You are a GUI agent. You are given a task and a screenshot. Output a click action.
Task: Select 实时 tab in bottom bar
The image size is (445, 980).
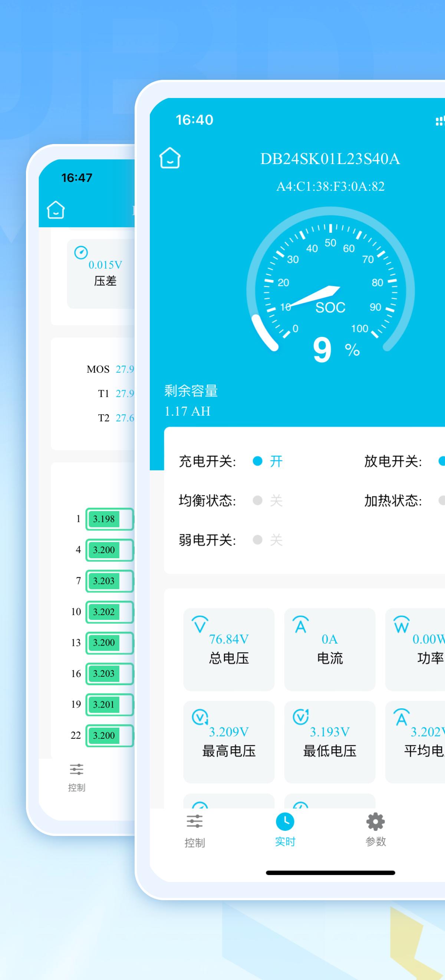pyautogui.click(x=285, y=830)
